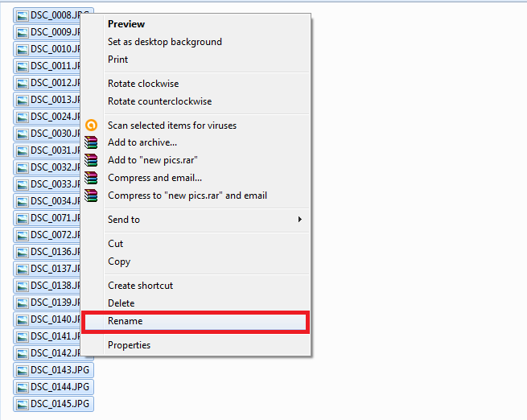Image resolution: width=527 pixels, height=420 pixels.
Task: Select Preview in the context menu
Action: pos(126,24)
